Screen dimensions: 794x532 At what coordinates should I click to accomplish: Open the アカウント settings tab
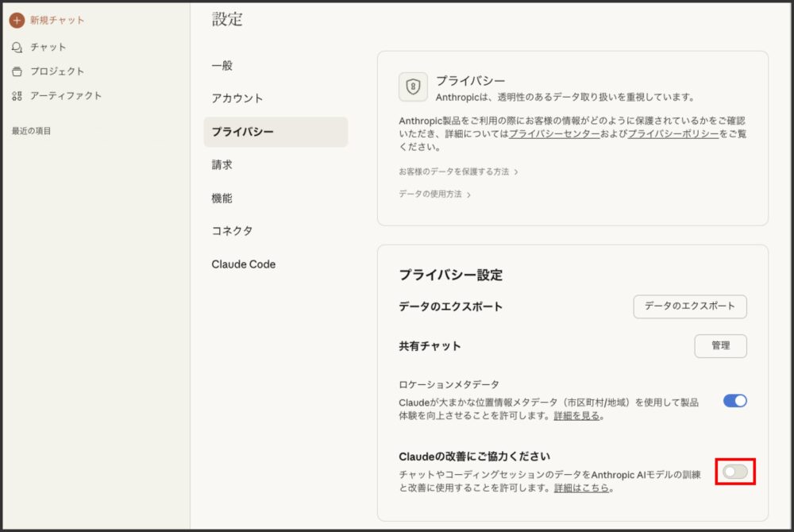(x=237, y=98)
